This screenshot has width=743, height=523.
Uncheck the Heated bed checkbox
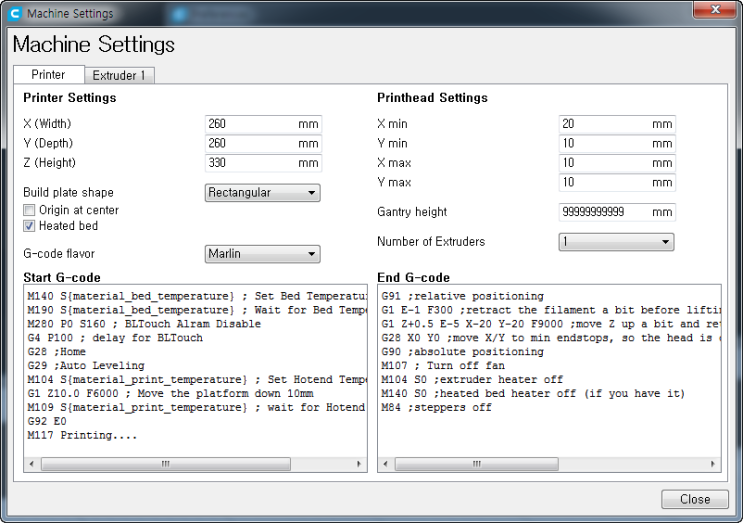[x=29, y=226]
